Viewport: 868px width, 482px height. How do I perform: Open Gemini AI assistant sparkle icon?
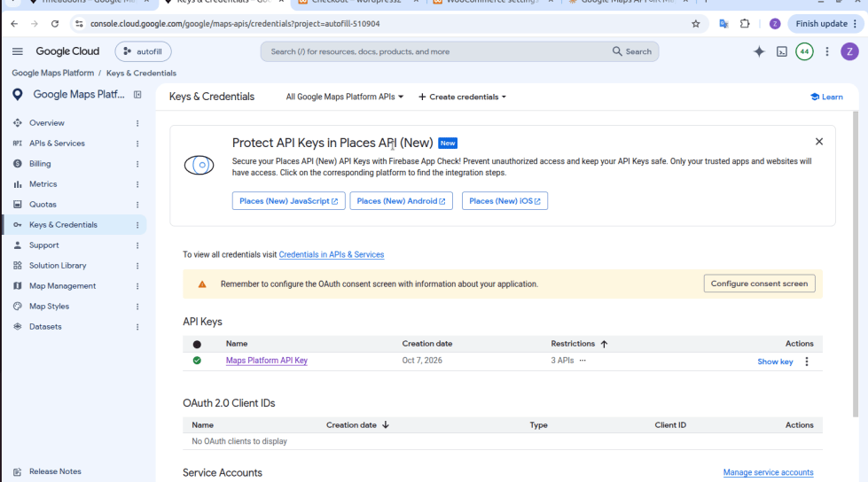759,51
